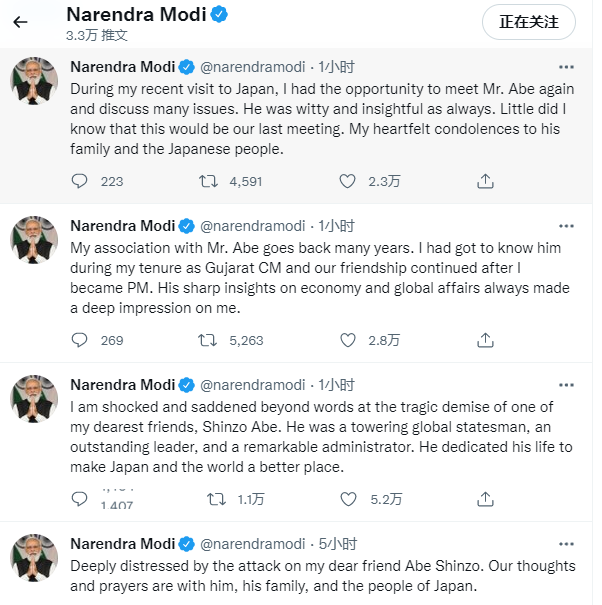The height and width of the screenshot is (605, 602).
Task: Share the 'shocked and saddened' tweet
Action: tap(485, 498)
